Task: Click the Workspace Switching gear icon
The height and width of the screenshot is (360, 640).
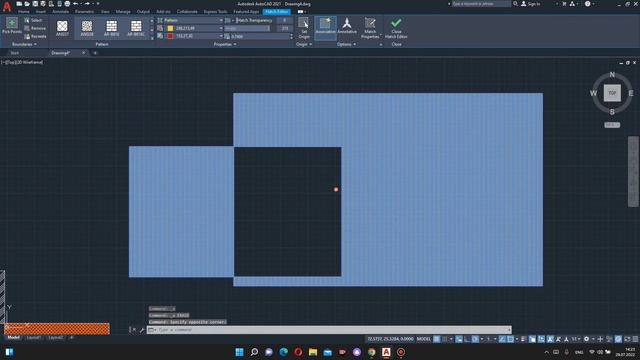Action: (587, 339)
